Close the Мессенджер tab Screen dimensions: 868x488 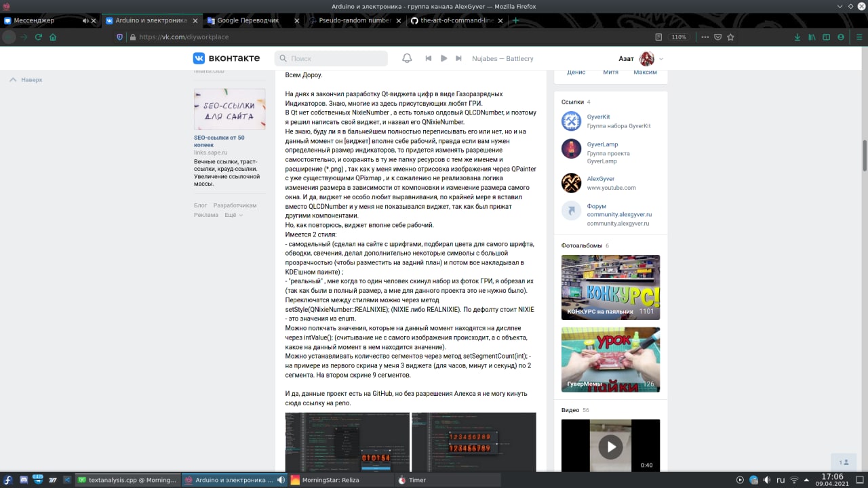click(x=94, y=20)
